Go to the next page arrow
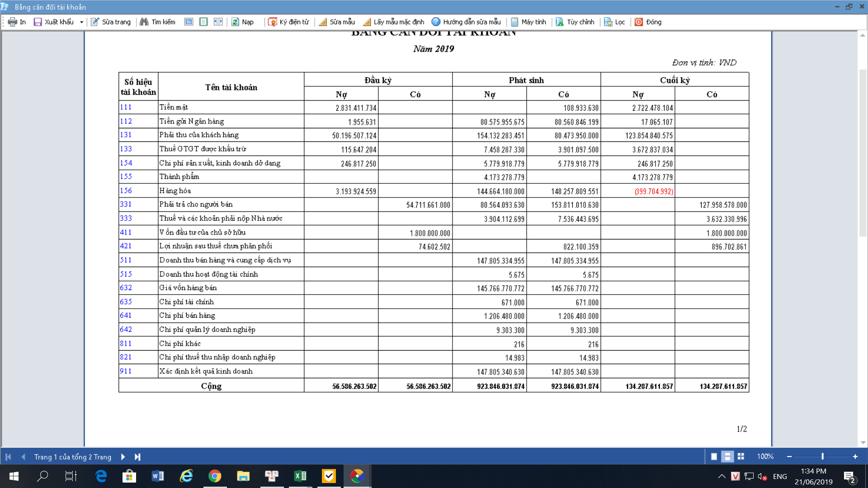 123,457
